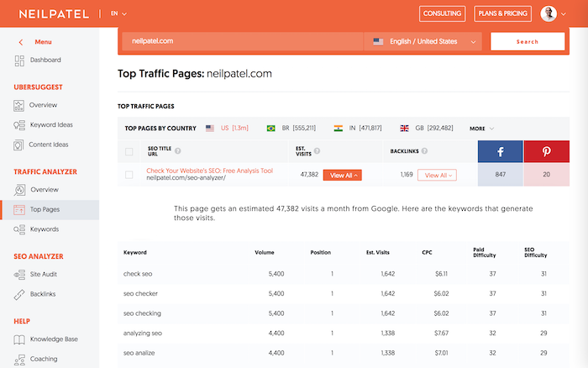
Task: Click the keyword 'seo checking'
Action: point(142,313)
